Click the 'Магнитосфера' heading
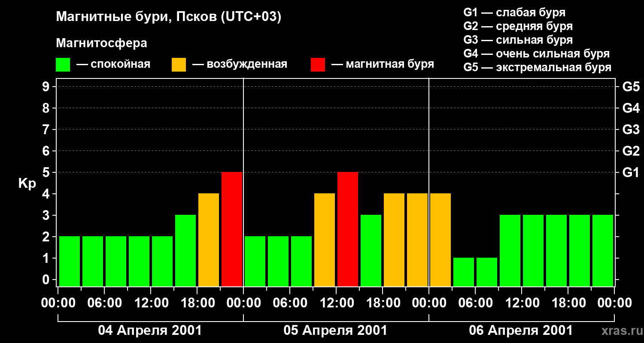 (x=101, y=43)
